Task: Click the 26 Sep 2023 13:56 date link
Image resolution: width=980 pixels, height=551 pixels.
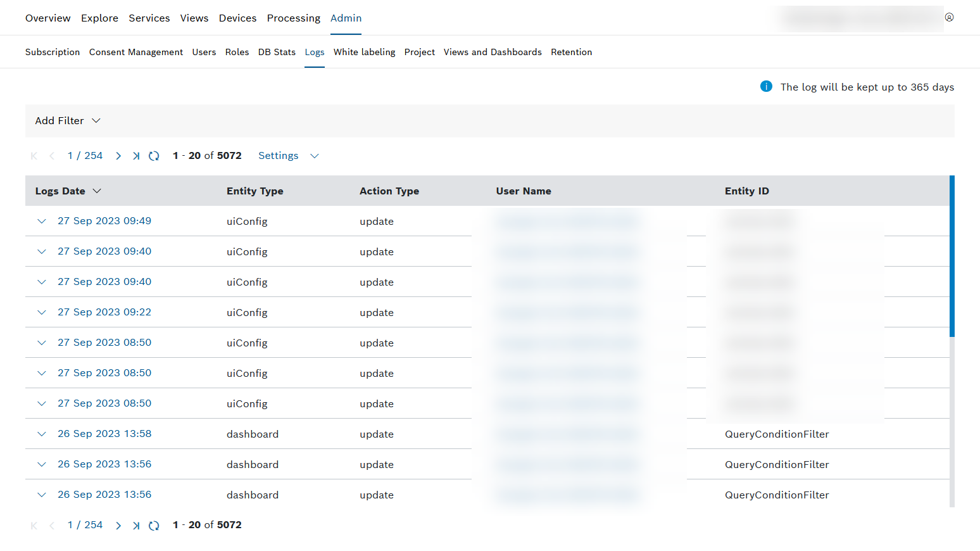Action: pos(104,464)
